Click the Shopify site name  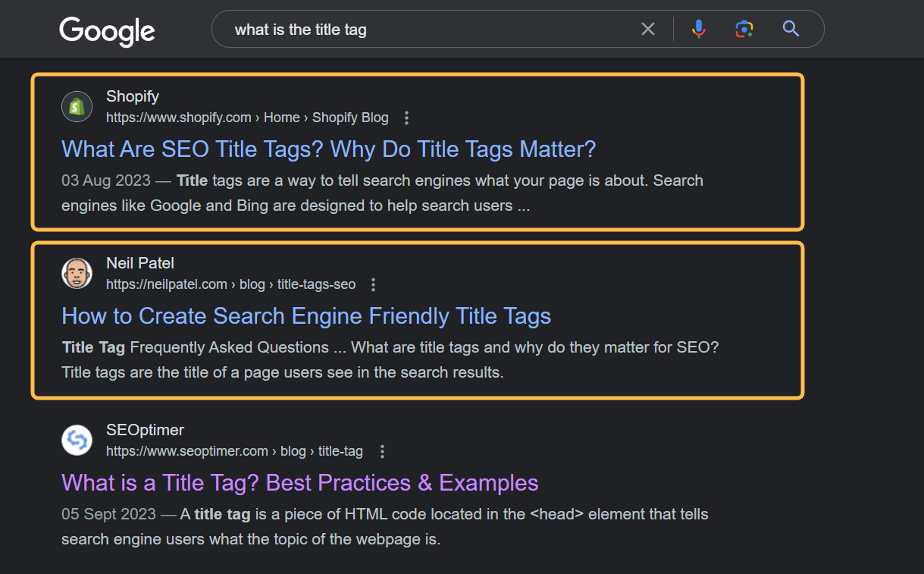pos(133,96)
